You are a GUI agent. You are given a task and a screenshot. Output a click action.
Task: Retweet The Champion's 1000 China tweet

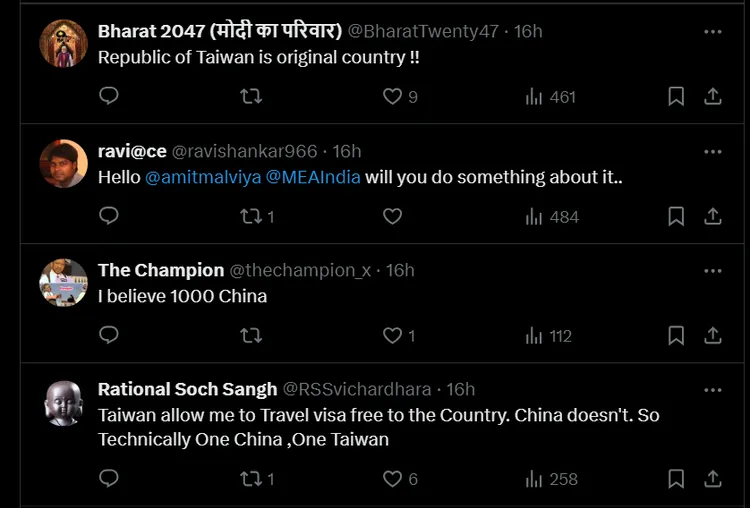click(252, 335)
